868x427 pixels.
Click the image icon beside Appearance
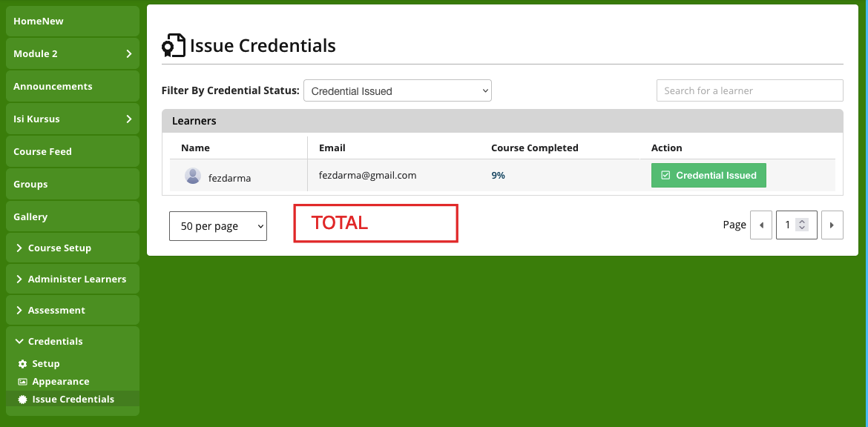pyautogui.click(x=23, y=382)
